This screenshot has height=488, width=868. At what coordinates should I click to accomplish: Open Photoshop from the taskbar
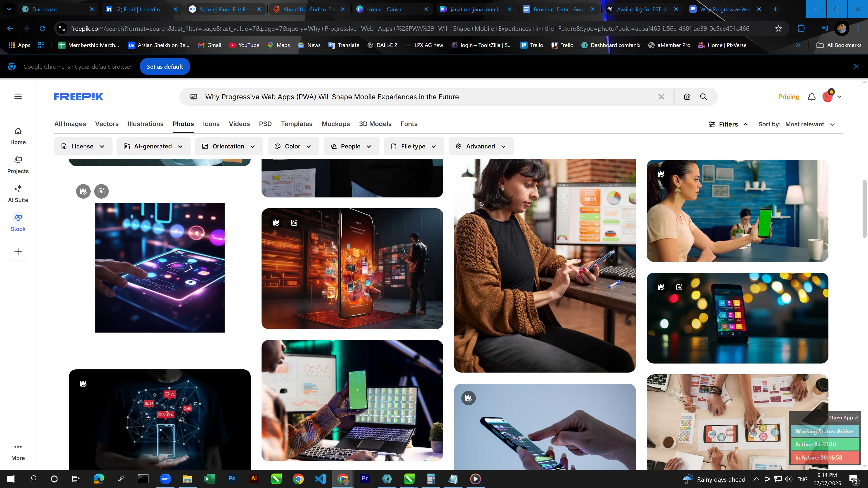(232, 479)
